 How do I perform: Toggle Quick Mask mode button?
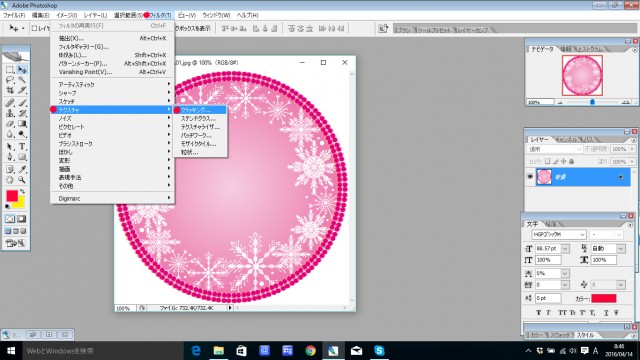point(21,219)
